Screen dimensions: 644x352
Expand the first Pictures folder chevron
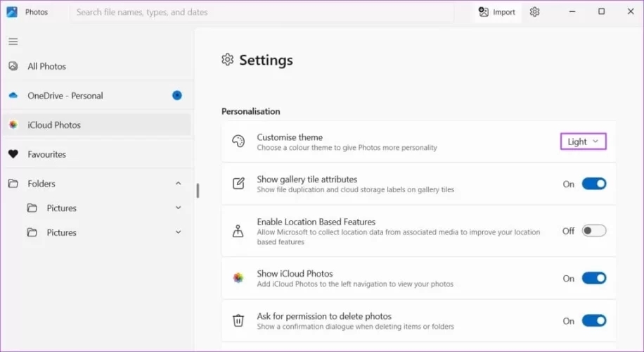tap(178, 208)
